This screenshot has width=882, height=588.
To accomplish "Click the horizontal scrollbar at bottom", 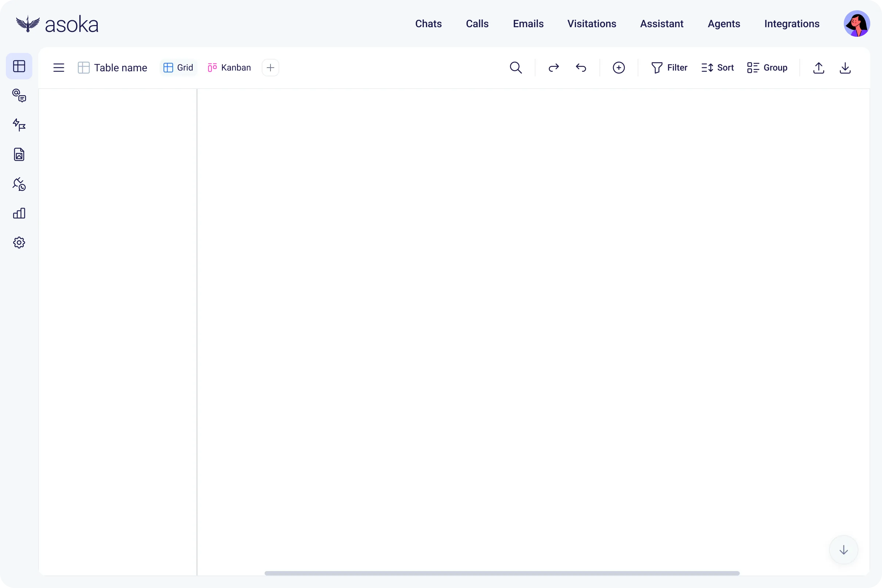I will tap(502, 573).
